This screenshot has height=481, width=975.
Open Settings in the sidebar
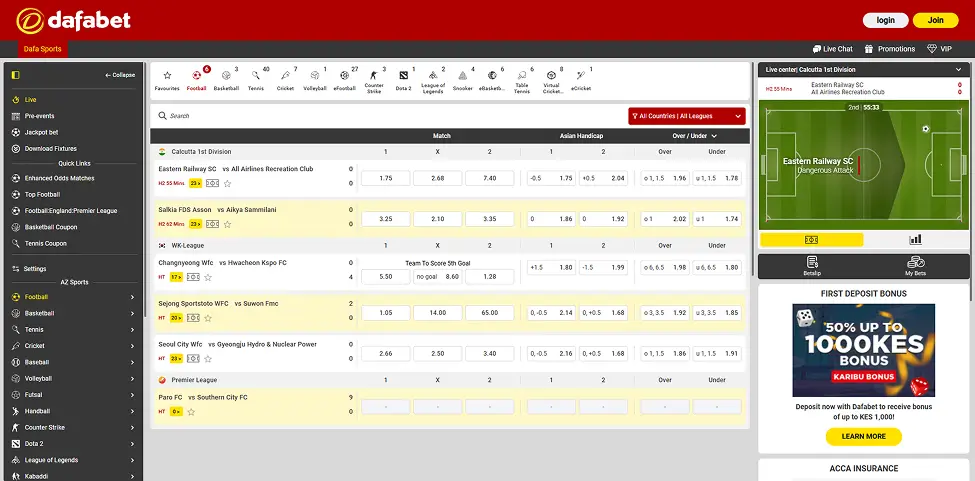(x=35, y=269)
